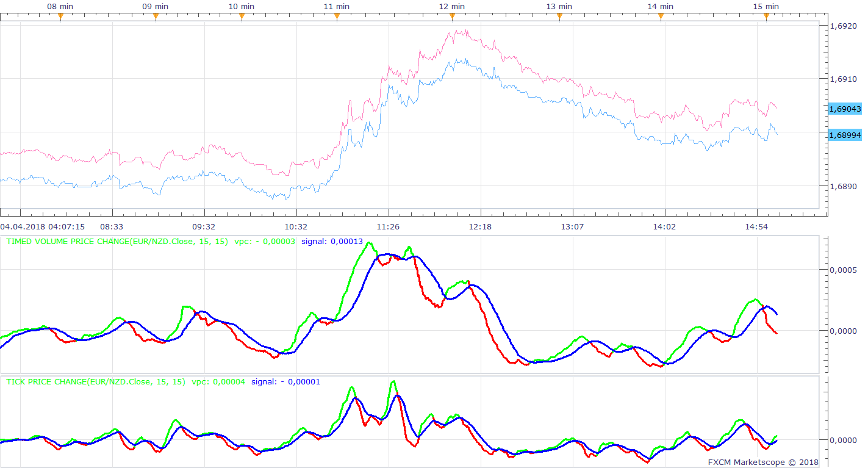Click the 12 min orange marker triangle
Image resolution: width=868 pixels, height=468 pixels.
click(x=452, y=16)
